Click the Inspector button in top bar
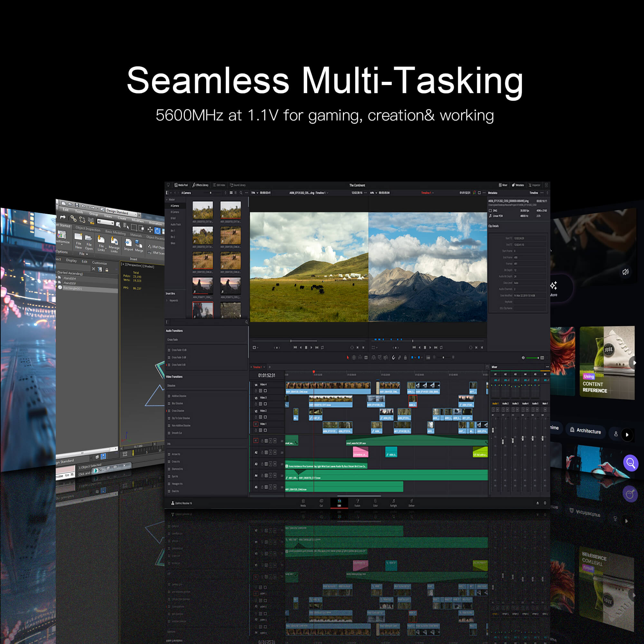The image size is (644, 644). click(534, 185)
